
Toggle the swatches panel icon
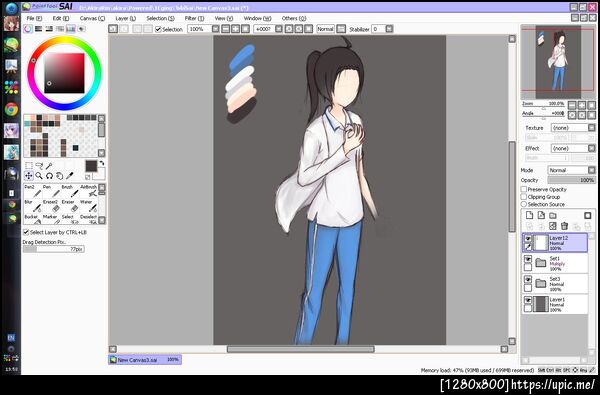pos(71,29)
